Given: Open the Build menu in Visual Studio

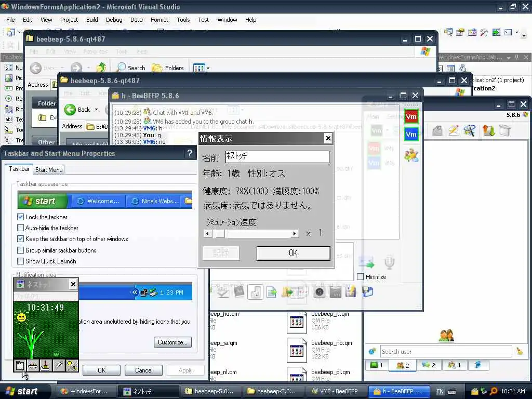Looking at the screenshot, I should pyautogui.click(x=92, y=20).
